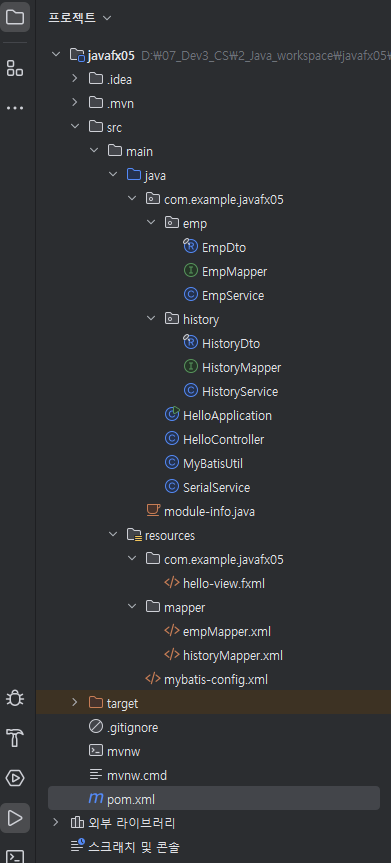Select module-info.java

pyautogui.click(x=209, y=512)
